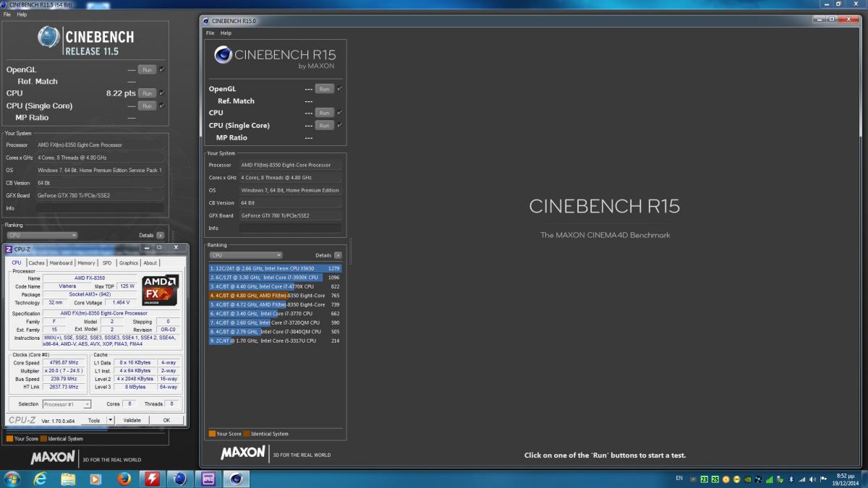Open the Bluetooth tray icon

tap(791, 479)
